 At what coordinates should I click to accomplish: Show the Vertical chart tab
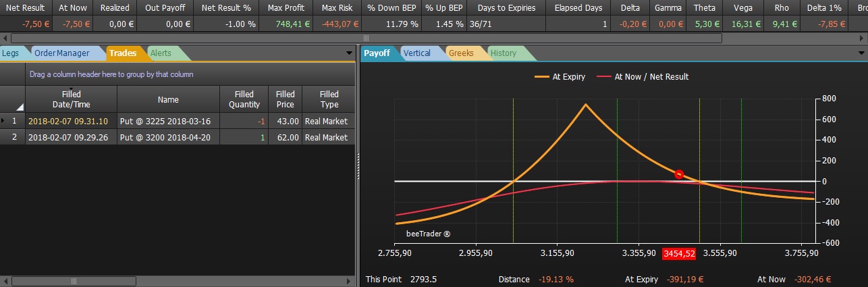[x=416, y=53]
